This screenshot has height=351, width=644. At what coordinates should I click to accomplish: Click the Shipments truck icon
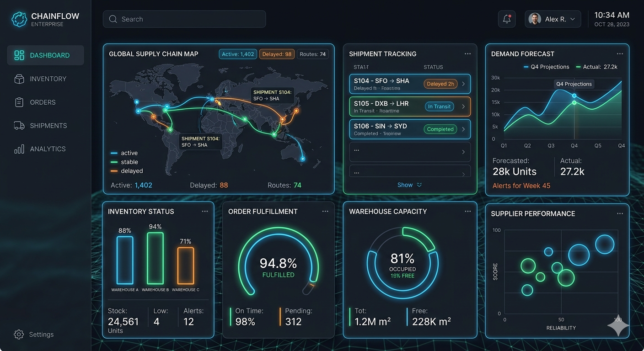(x=19, y=125)
